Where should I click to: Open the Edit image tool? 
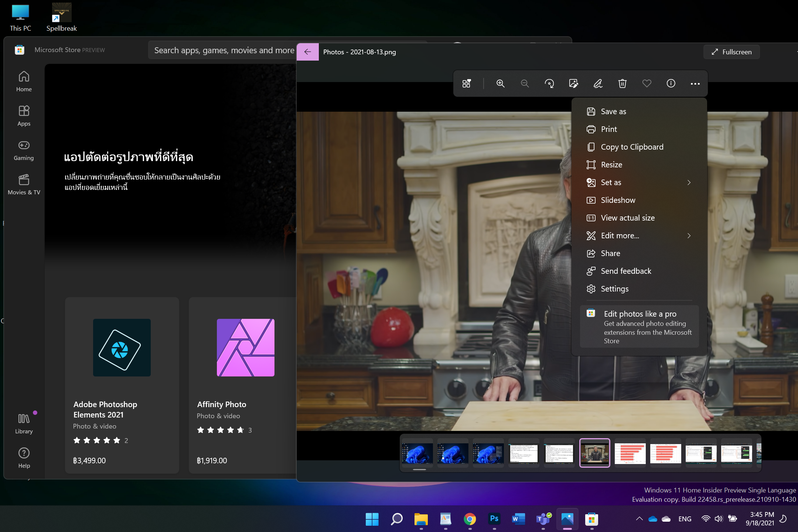point(573,83)
